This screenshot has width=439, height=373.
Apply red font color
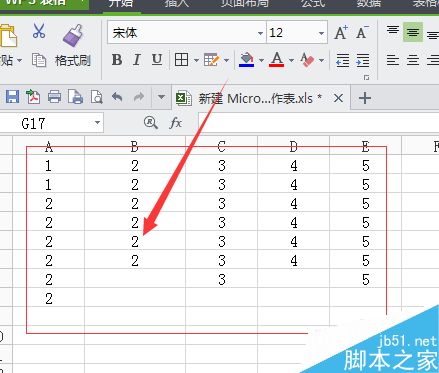tap(277, 60)
